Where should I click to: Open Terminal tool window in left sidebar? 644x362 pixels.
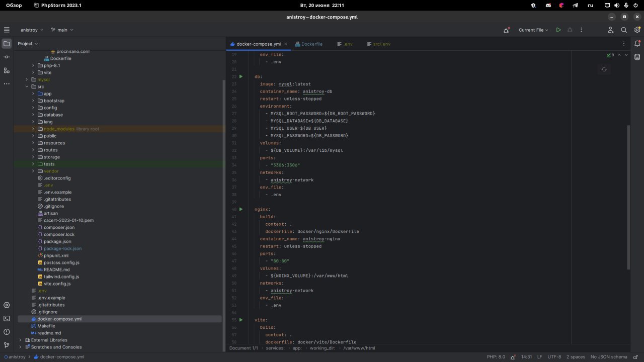point(7,318)
